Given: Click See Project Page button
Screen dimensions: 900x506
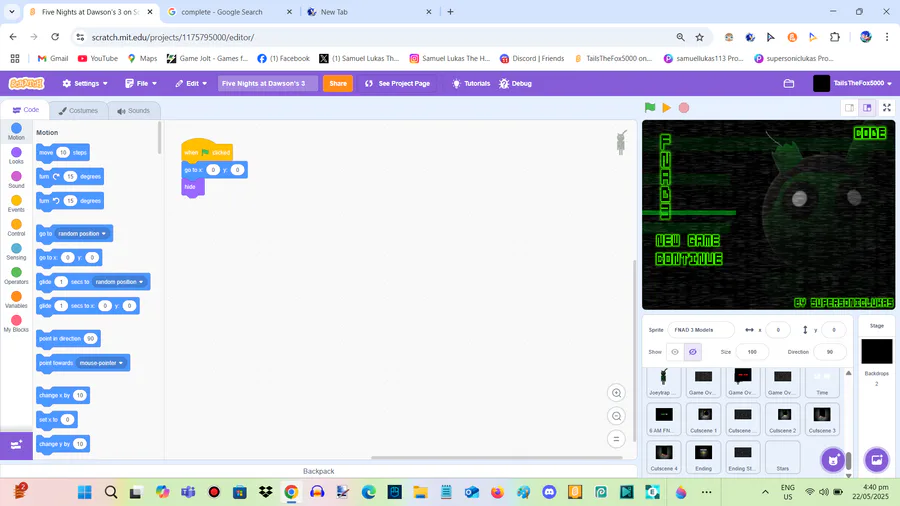Looking at the screenshot, I should click(x=397, y=83).
